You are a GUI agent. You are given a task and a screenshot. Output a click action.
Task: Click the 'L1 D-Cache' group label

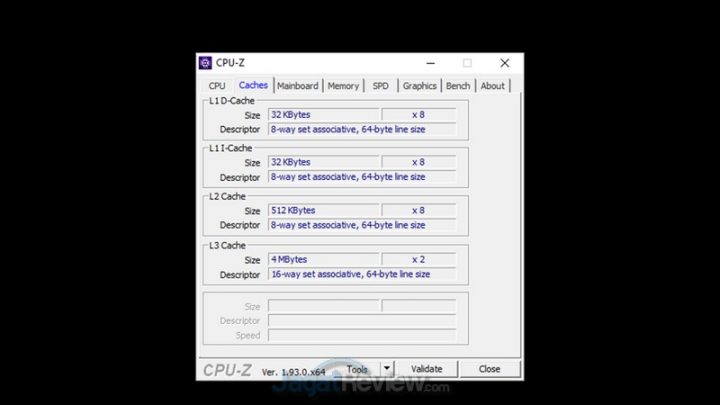coord(231,101)
